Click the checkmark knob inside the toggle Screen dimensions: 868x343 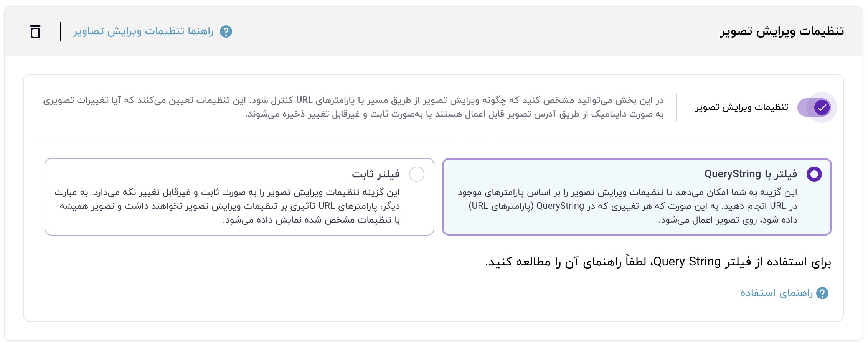[822, 107]
